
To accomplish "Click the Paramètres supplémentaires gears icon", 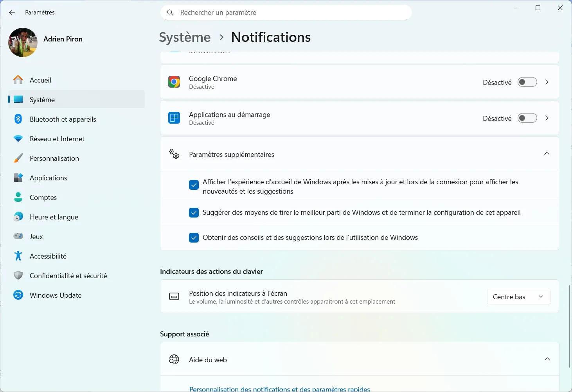I will click(174, 154).
